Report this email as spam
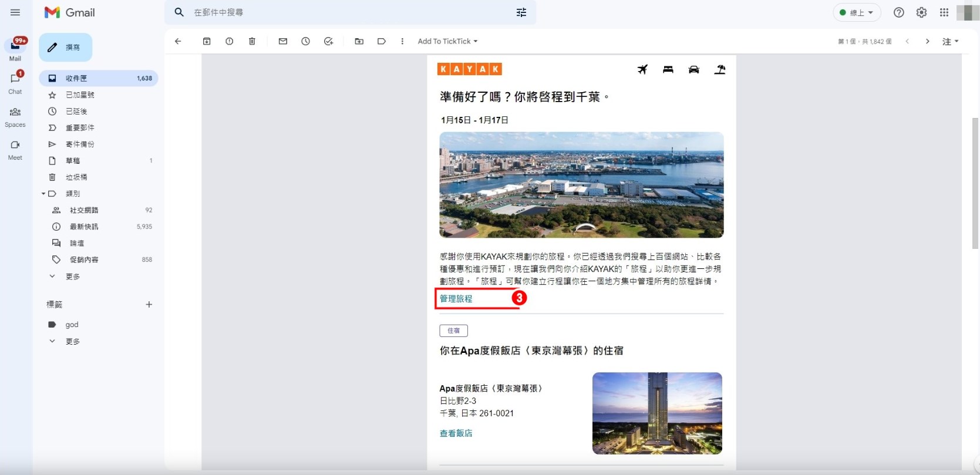 (x=230, y=41)
